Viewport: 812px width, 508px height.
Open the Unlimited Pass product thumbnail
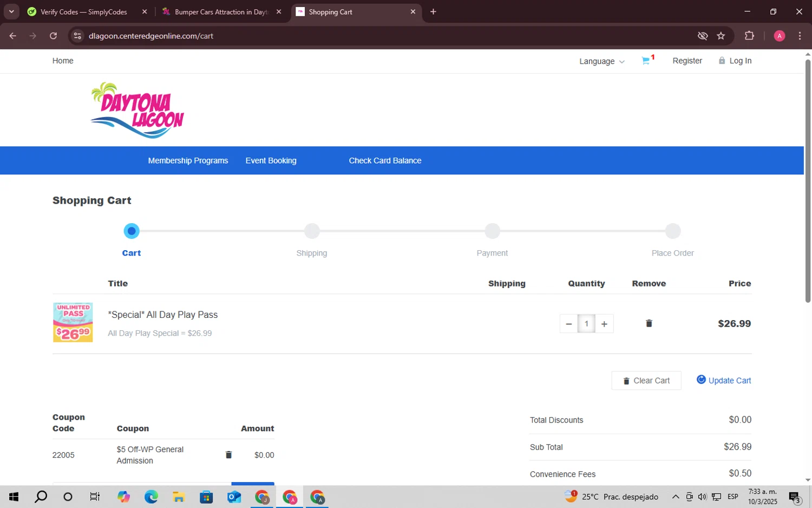click(73, 322)
